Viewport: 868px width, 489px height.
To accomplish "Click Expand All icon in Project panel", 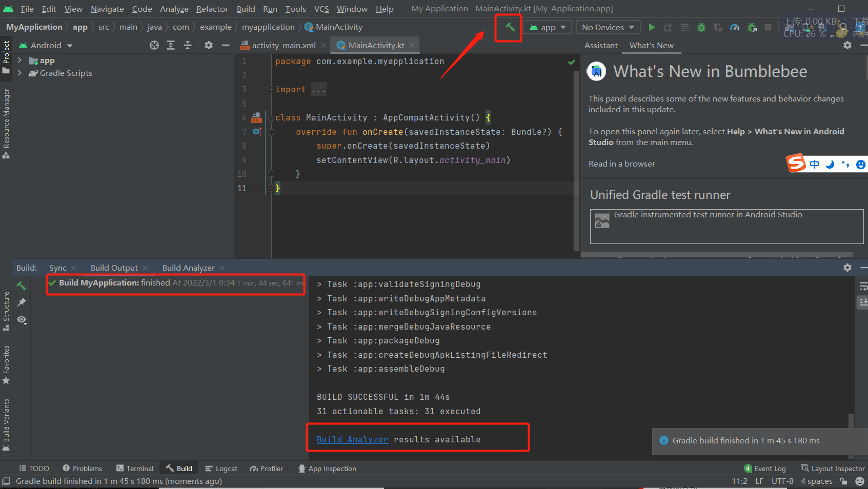I will pyautogui.click(x=171, y=45).
